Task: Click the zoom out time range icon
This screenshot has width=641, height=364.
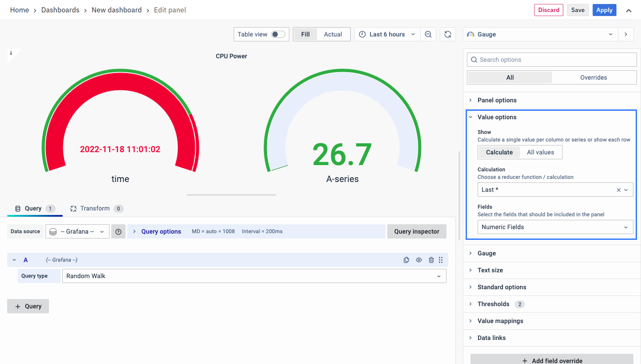Action: 428,34
